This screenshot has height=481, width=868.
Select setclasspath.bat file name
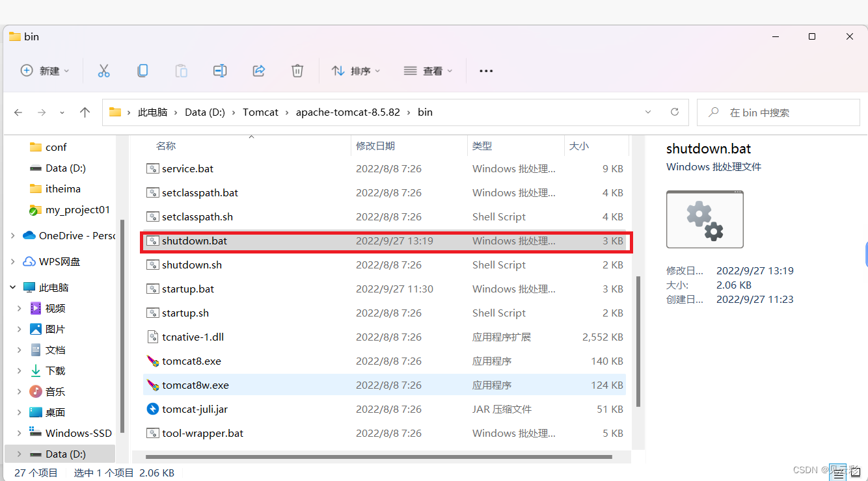click(x=200, y=192)
